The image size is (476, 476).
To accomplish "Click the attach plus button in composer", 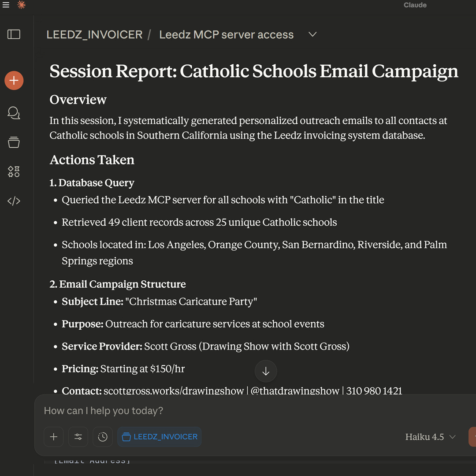I will click(54, 437).
